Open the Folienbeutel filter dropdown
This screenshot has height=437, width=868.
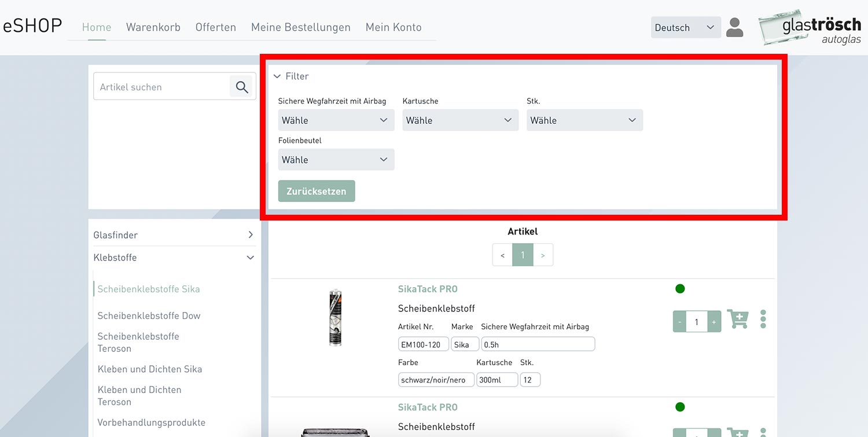[x=336, y=160]
